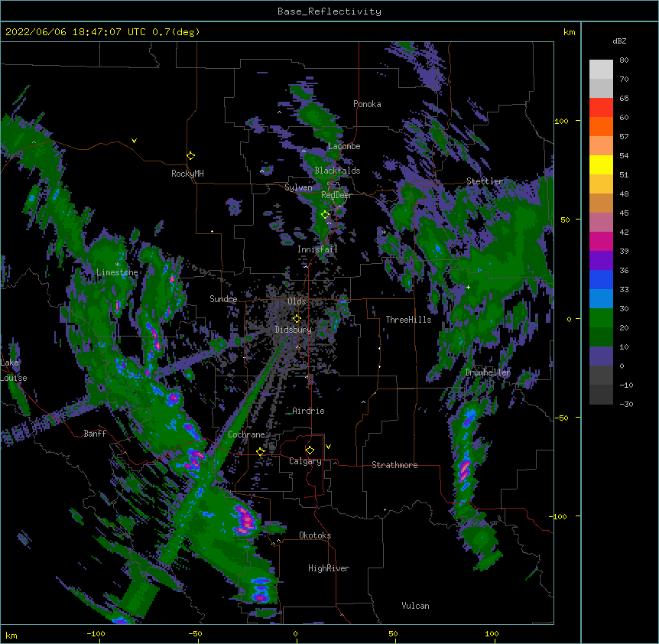Click the Stettler label

coord(485,181)
